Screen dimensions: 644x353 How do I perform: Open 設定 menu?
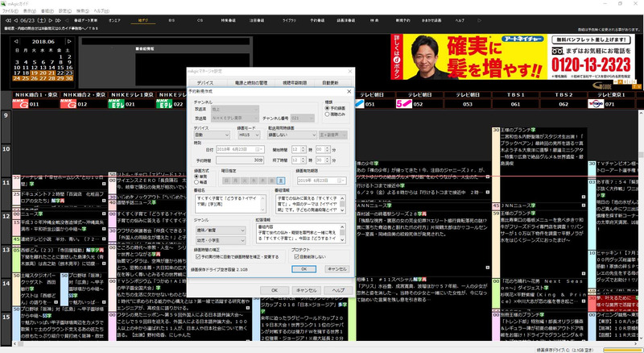(65, 10)
